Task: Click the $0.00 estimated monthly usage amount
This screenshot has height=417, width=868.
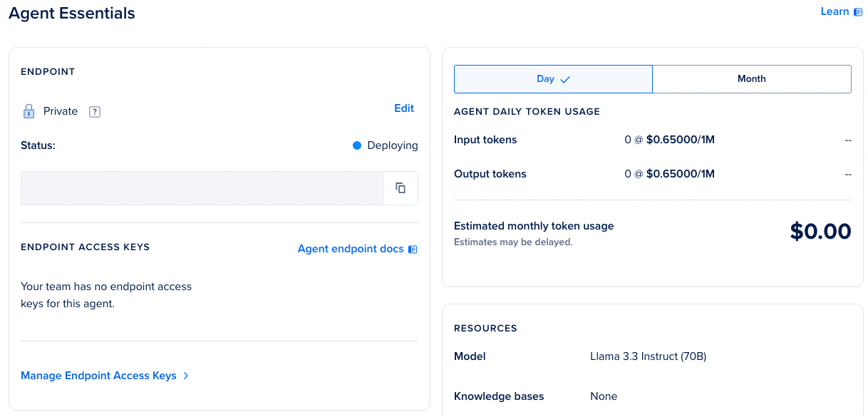Action: pyautogui.click(x=820, y=232)
